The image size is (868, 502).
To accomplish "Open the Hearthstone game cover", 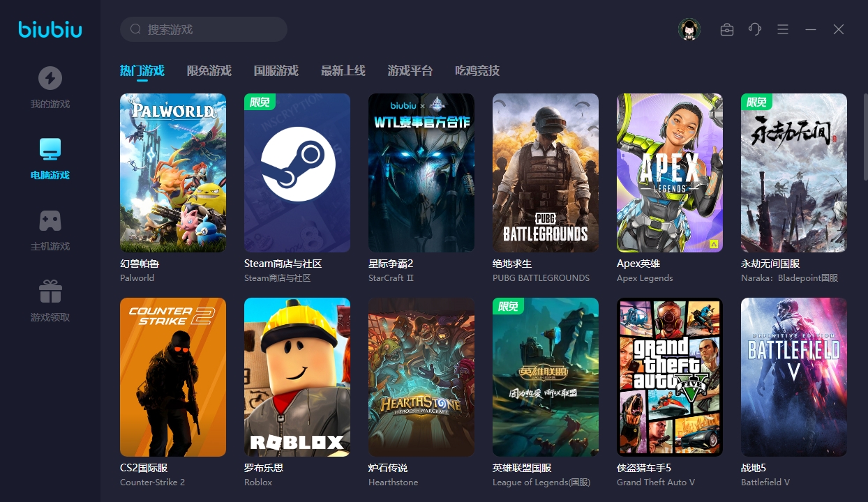I will (421, 377).
